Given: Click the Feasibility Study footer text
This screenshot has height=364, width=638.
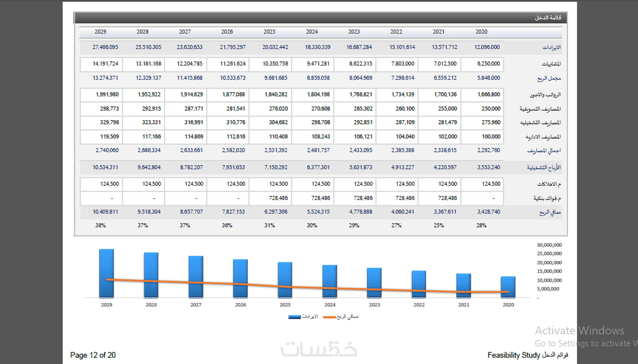Looking at the screenshot, I should pos(514,355).
